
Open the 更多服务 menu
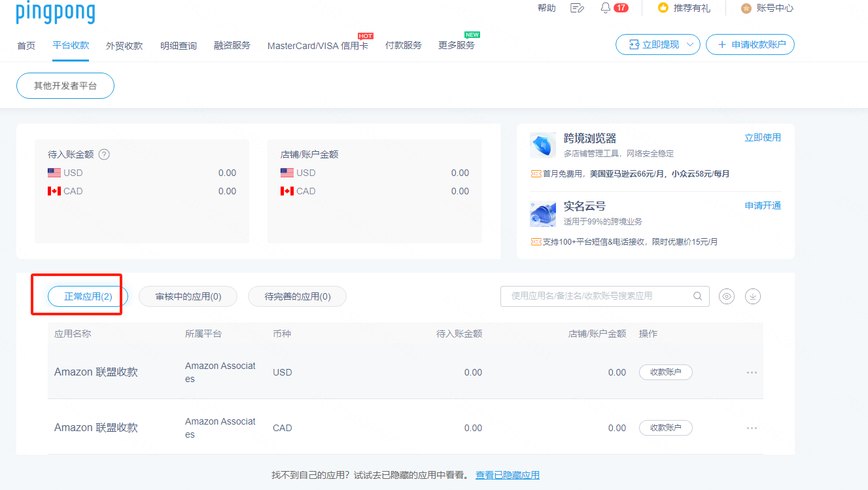click(457, 46)
